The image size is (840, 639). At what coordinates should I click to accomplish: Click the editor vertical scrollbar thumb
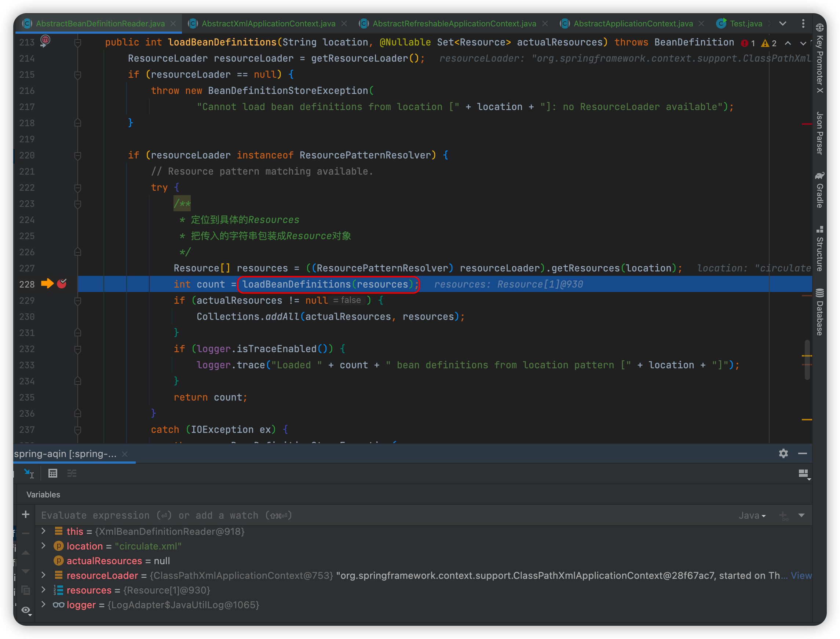(x=807, y=359)
